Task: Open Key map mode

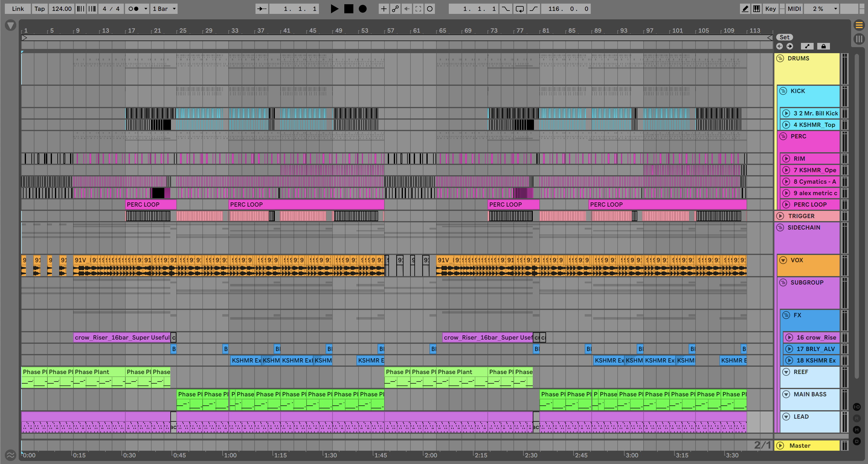Action: (770, 9)
